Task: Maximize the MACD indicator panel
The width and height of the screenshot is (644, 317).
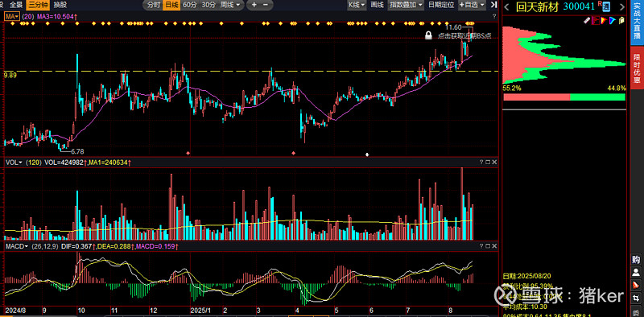Action: tap(488, 246)
